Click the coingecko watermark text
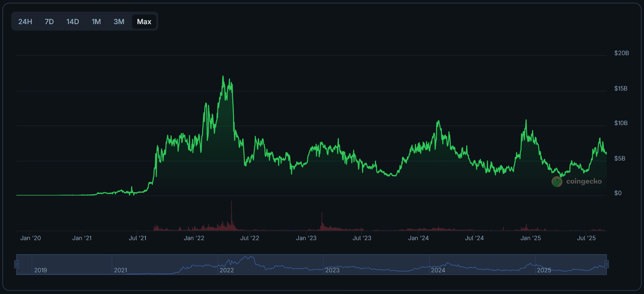Screen dimensions: 644x294 click(584, 181)
